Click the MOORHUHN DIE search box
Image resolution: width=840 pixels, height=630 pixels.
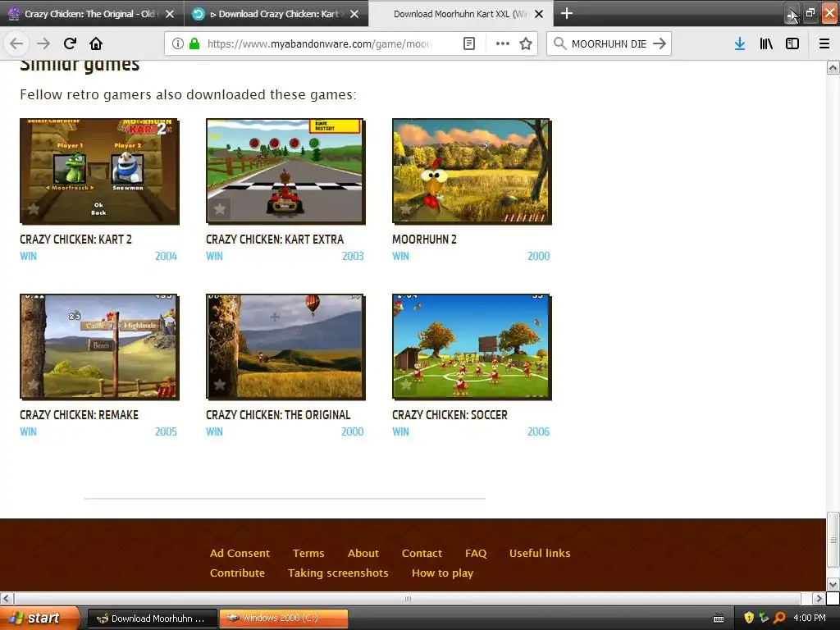click(608, 43)
